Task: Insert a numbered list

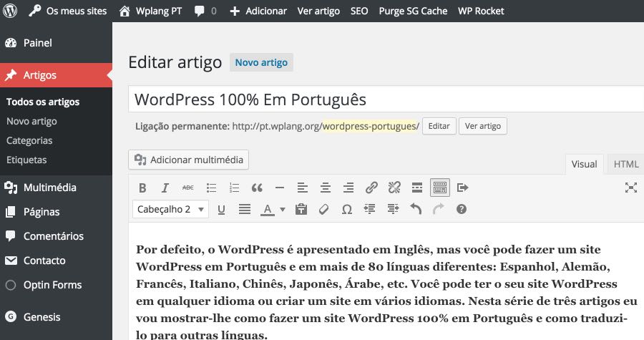Action: click(x=235, y=188)
